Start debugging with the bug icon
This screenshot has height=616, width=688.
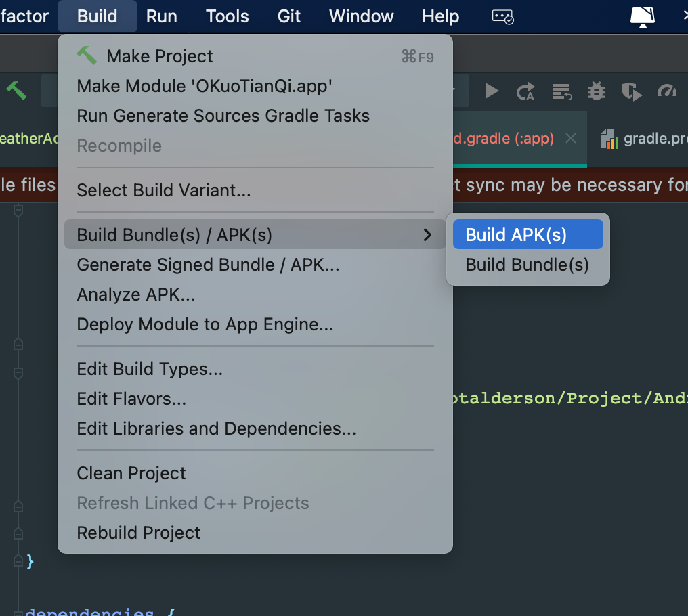click(597, 91)
